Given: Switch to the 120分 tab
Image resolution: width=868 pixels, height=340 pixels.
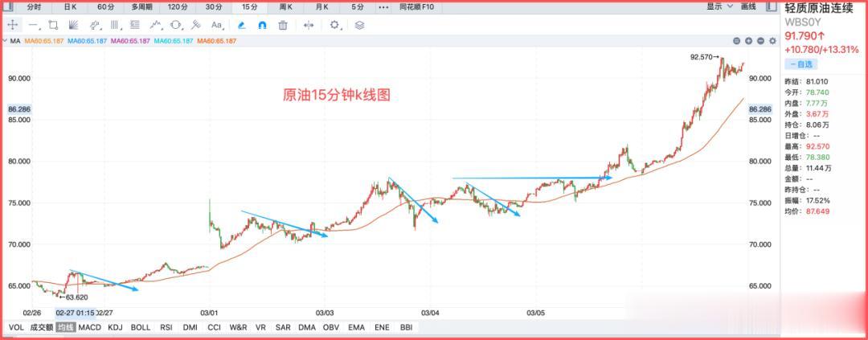Looking at the screenshot, I should tap(178, 7).
